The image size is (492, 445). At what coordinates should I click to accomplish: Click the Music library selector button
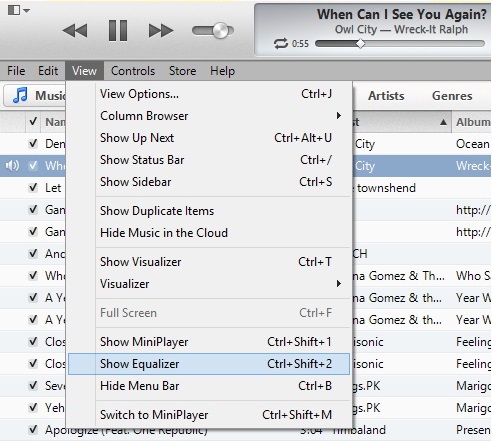pos(35,96)
